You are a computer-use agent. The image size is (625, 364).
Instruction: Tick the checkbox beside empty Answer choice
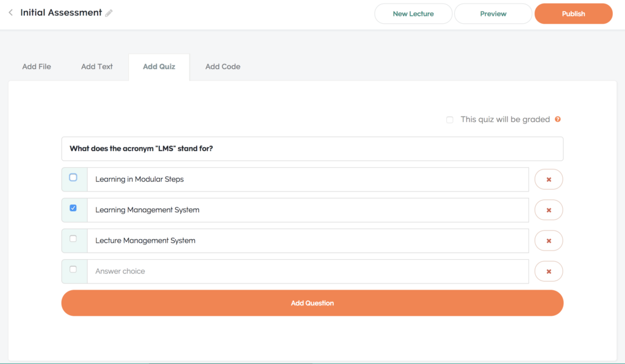[x=73, y=269]
